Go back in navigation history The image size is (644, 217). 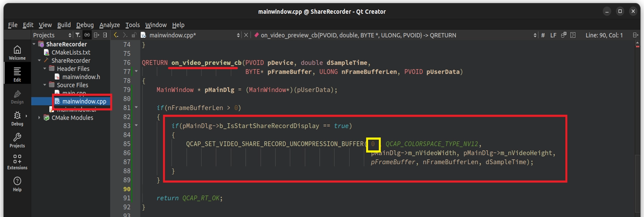[116, 35]
